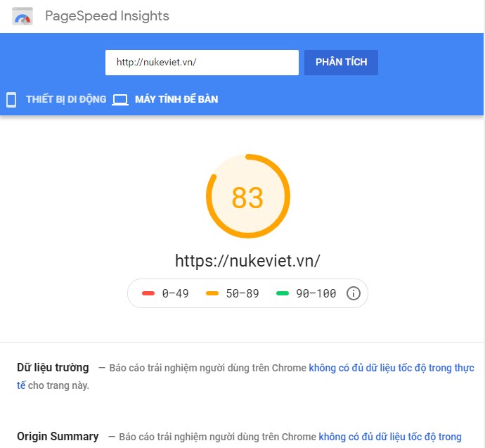Click the Origin Summary heading
485x448 pixels.
tap(58, 436)
